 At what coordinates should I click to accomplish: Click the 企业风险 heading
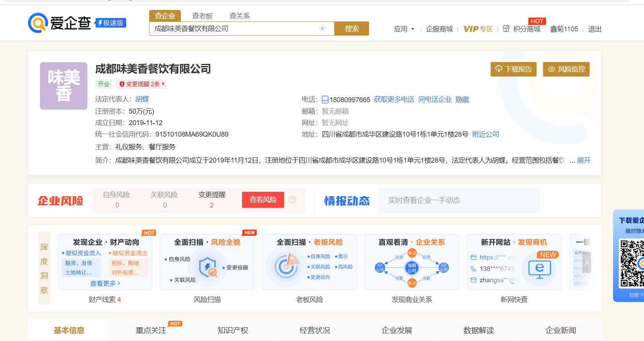point(60,201)
